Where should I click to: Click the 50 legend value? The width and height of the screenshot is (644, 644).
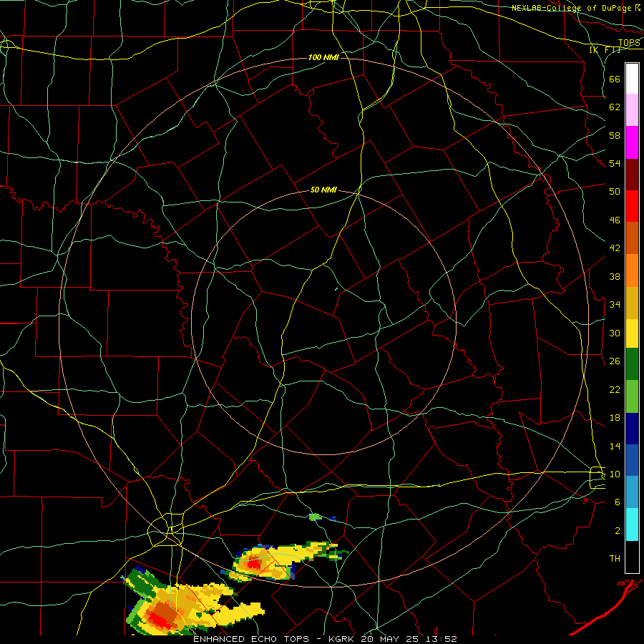coord(615,192)
